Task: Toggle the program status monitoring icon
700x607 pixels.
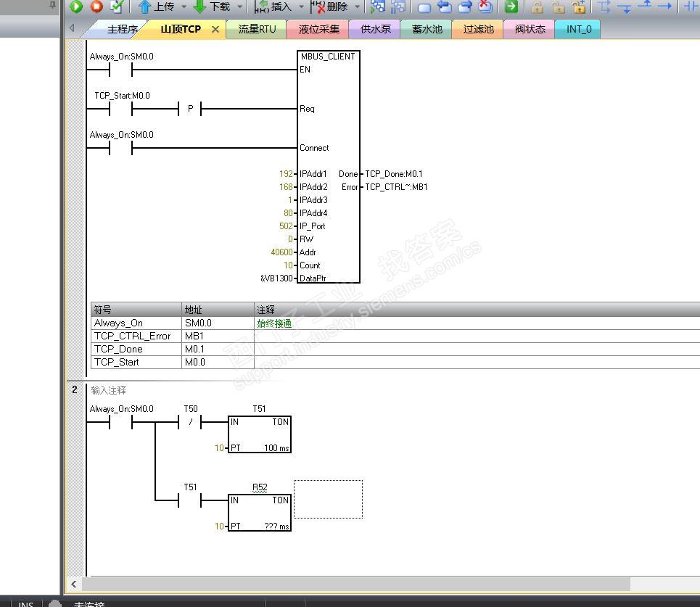Action: (x=378, y=7)
